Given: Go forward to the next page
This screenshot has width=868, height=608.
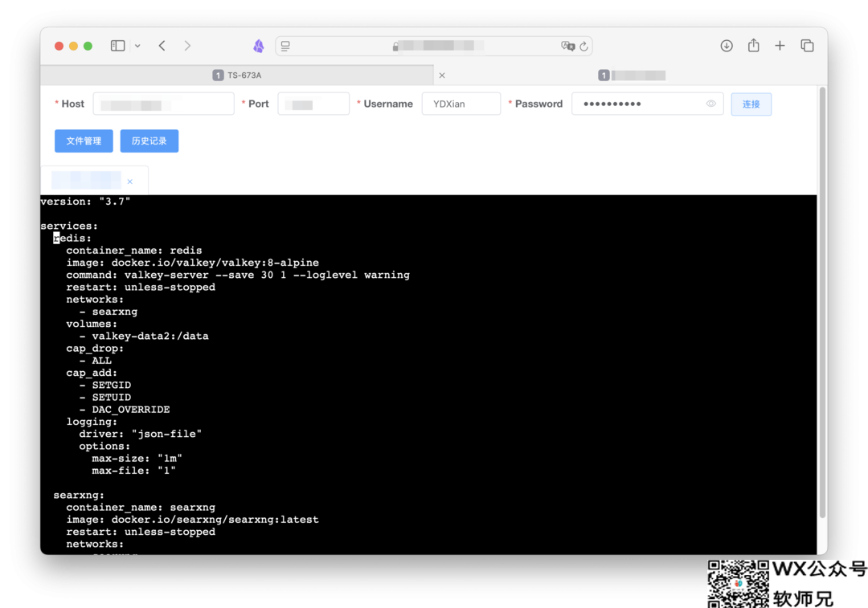Looking at the screenshot, I should [x=187, y=46].
